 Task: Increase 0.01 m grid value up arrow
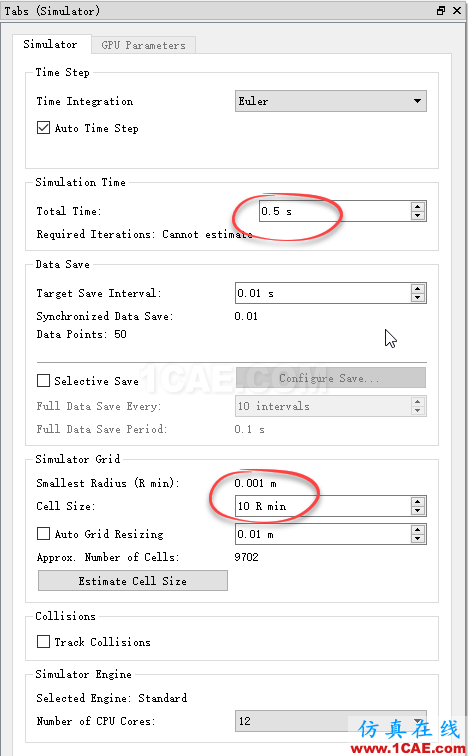coord(418,529)
